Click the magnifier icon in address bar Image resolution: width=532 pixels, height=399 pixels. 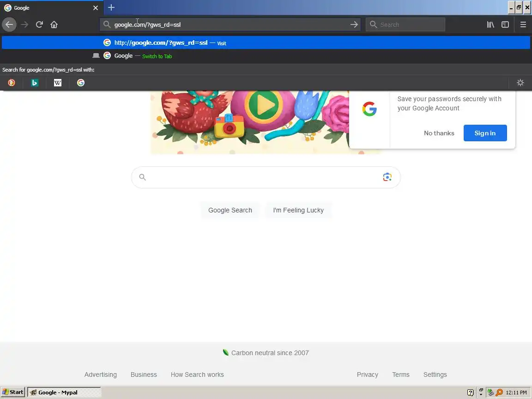107,24
